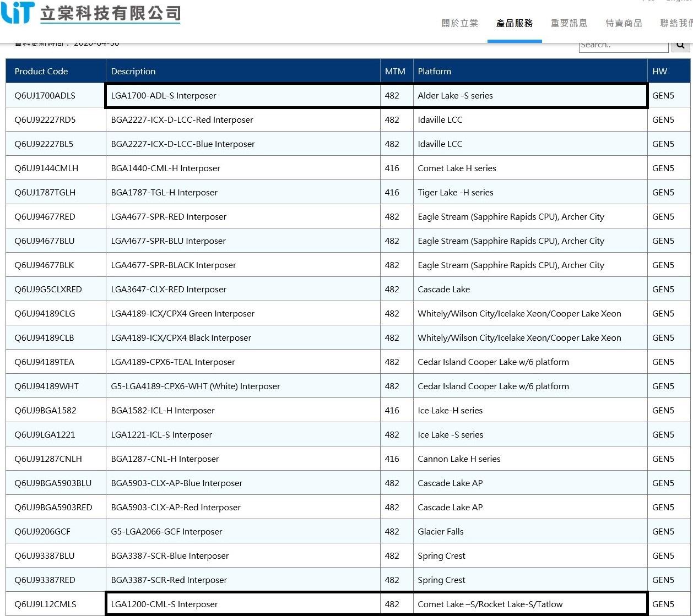
Task: Select the LGA1200-CML-S Interposer row
Action: 164,604
